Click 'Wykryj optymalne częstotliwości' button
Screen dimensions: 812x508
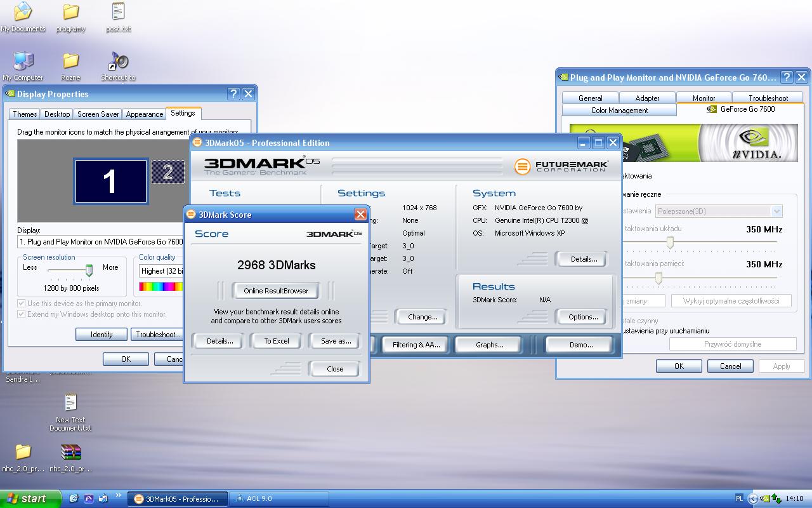click(731, 301)
